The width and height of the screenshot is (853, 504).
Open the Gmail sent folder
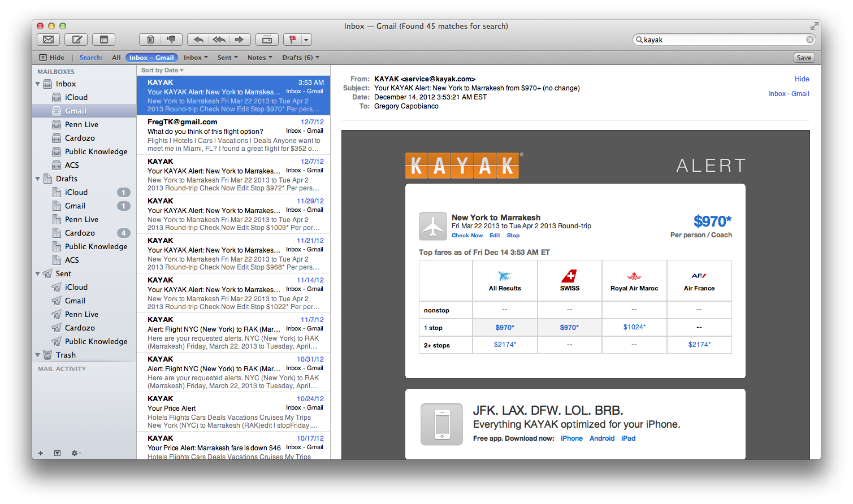coord(84,301)
